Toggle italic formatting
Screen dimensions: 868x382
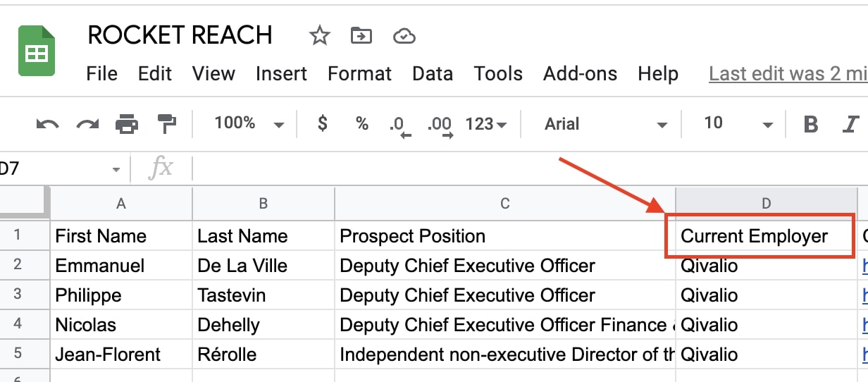[x=850, y=124]
